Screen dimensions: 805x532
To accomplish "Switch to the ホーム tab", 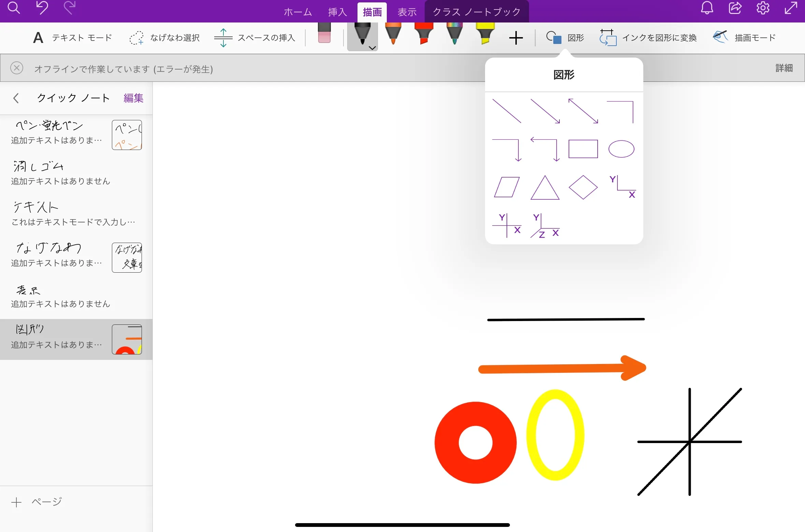I will tap(297, 12).
